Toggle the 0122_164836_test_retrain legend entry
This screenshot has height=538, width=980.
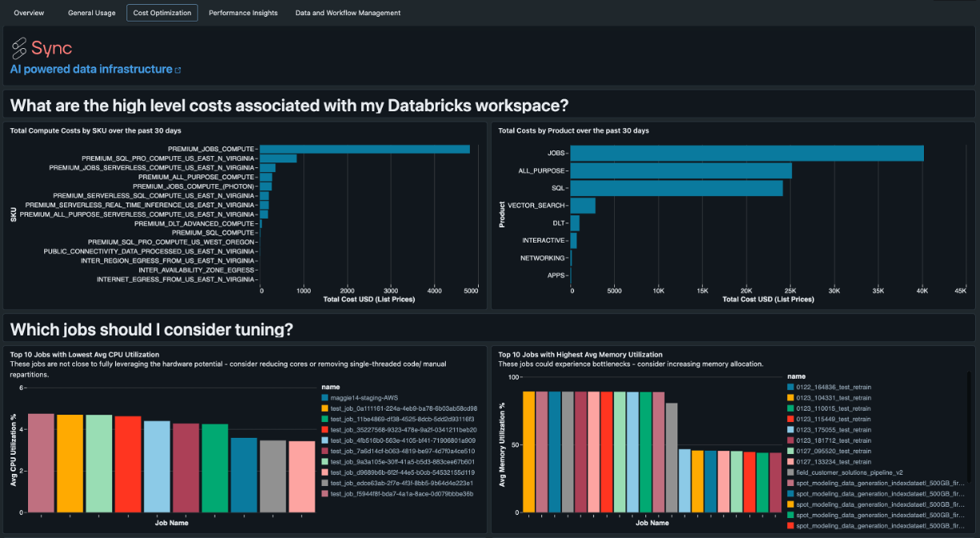pos(829,387)
